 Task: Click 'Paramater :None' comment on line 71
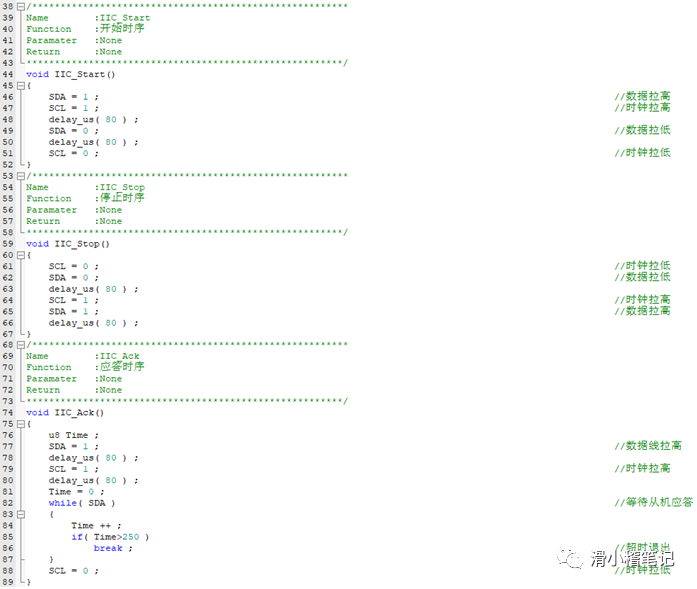pos(74,379)
